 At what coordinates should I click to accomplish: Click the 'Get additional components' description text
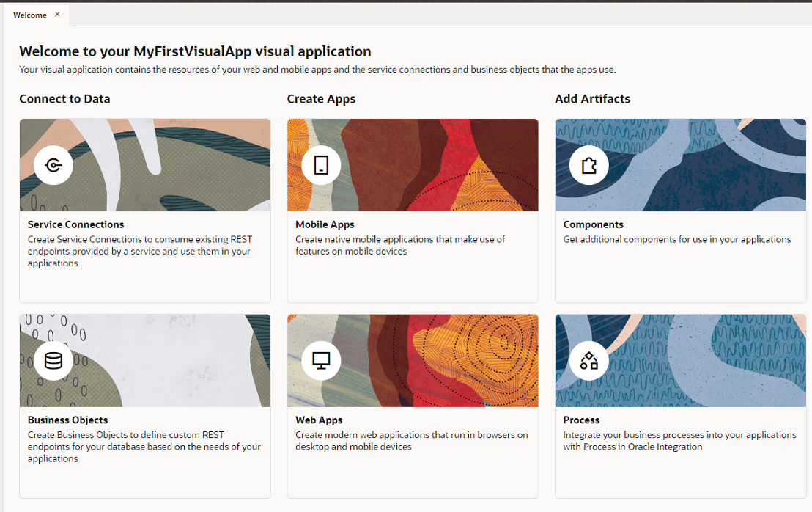[677, 239]
